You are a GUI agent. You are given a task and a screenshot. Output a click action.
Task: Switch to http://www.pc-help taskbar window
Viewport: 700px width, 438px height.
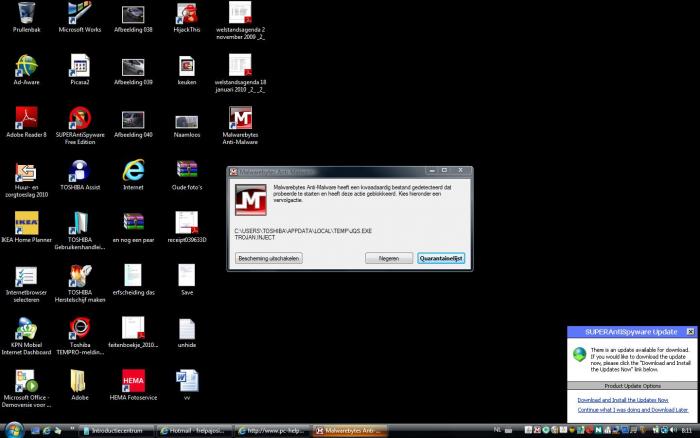coord(273,431)
